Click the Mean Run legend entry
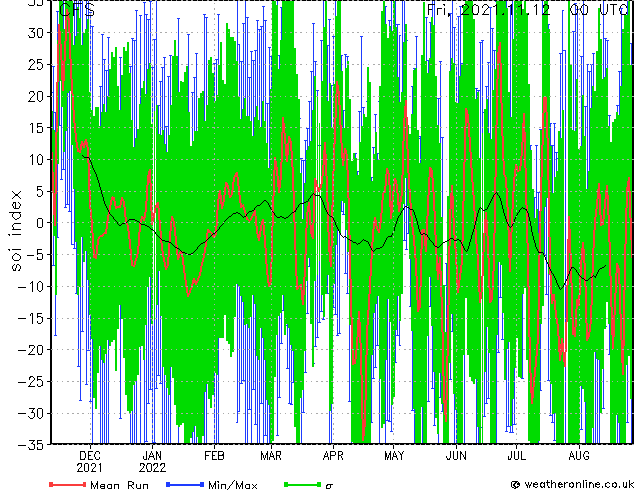This screenshot has height=490, width=634. pyautogui.click(x=99, y=485)
